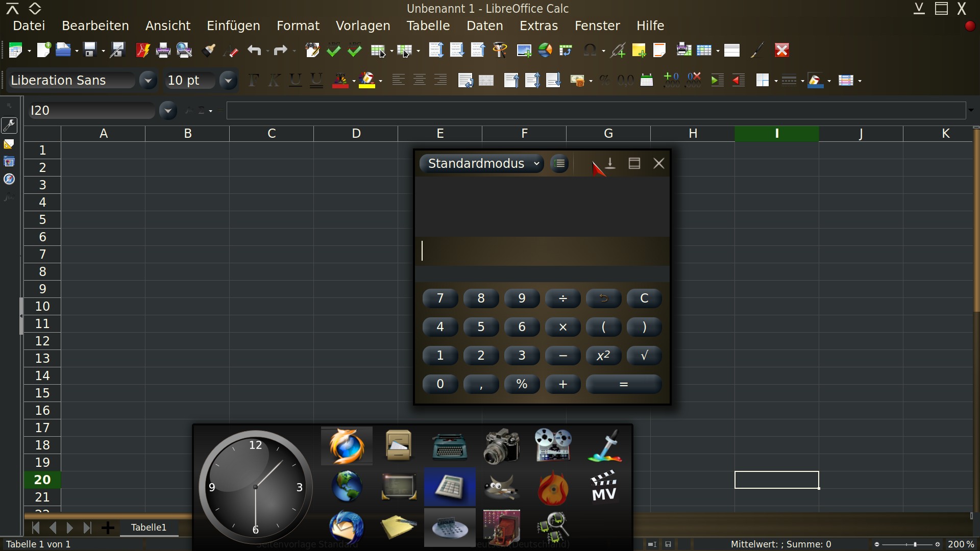Insert a comment with sticky note icon
This screenshot has height=551, width=980.
point(639,50)
